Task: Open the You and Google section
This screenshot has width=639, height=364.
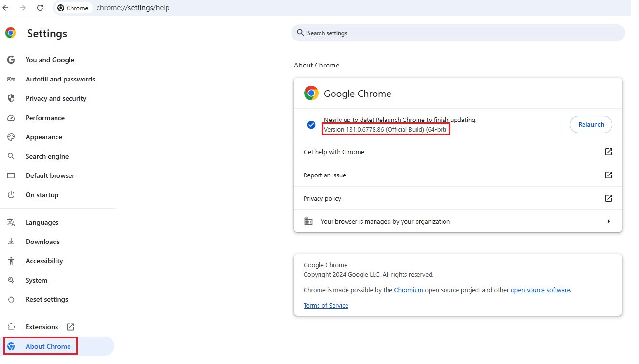Action: click(50, 60)
